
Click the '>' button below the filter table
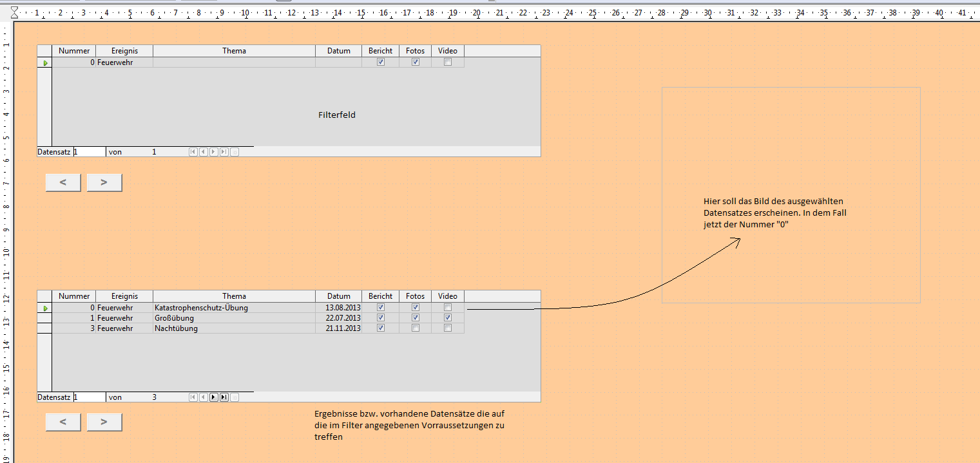coord(104,182)
